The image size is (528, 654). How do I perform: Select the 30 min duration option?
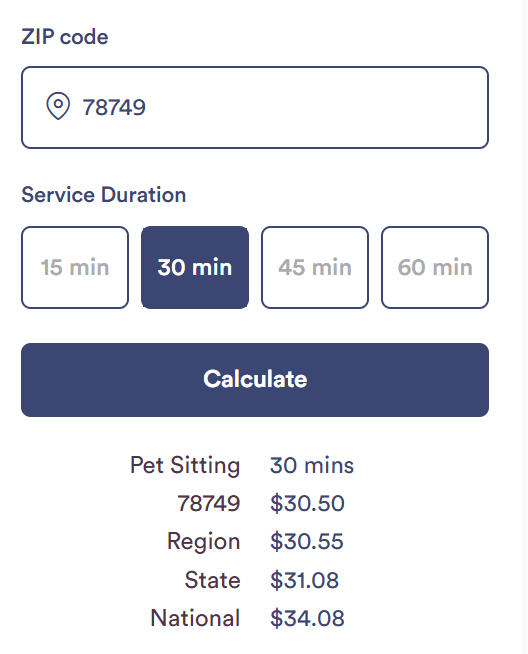pyautogui.click(x=195, y=267)
